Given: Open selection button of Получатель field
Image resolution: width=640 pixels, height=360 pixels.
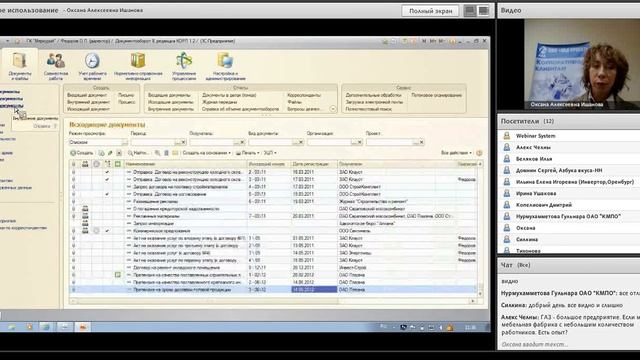Looking at the screenshot, I should point(236,142).
